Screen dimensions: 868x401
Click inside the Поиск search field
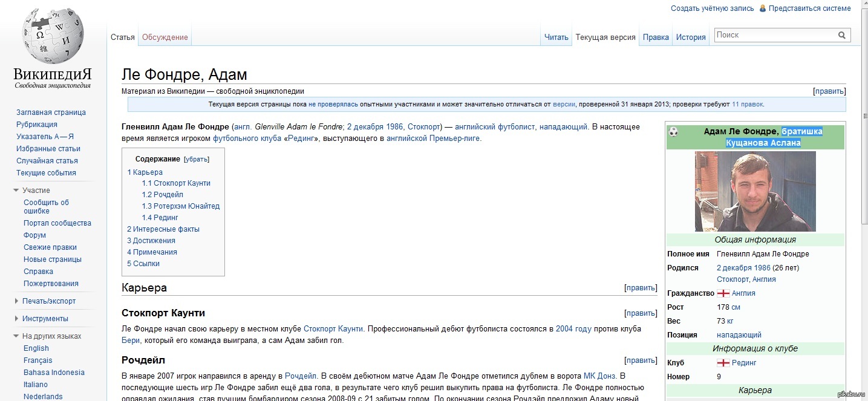coord(774,36)
